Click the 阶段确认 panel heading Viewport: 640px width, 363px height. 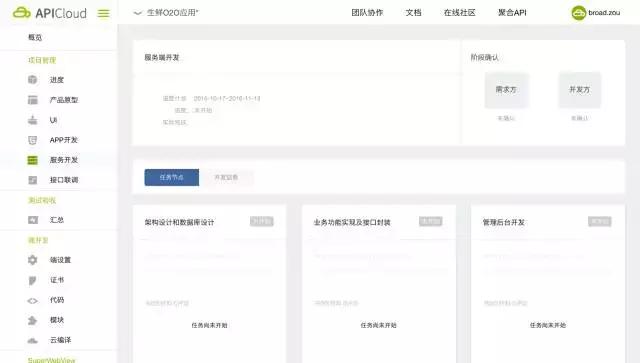(x=484, y=58)
